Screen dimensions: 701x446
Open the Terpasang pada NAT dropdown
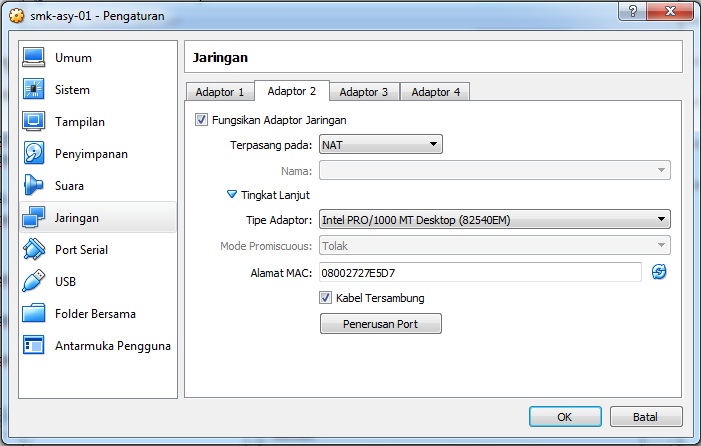click(x=380, y=144)
